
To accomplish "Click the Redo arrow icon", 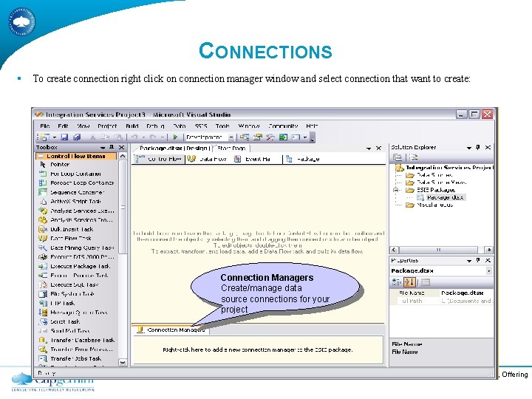I will (x=153, y=137).
